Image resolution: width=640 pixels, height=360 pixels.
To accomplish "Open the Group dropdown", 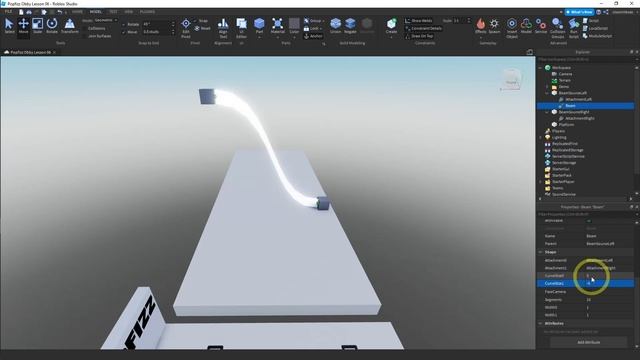I will (313, 20).
